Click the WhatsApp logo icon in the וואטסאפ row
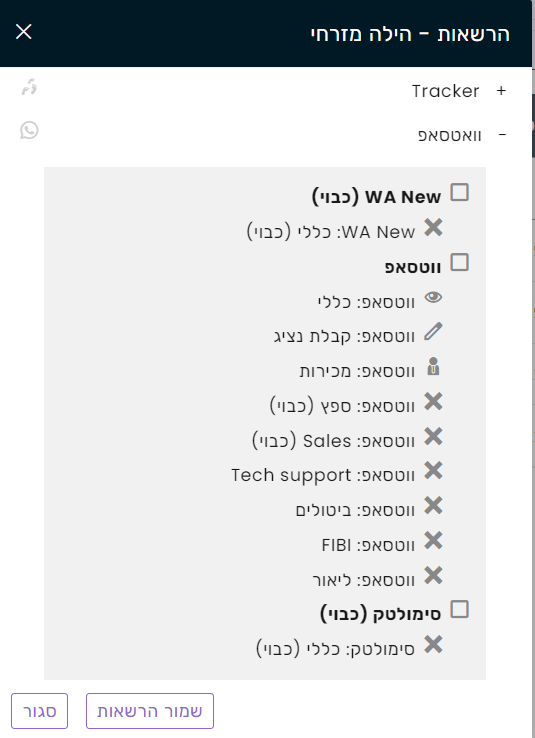The width and height of the screenshot is (535, 738). click(x=29, y=130)
